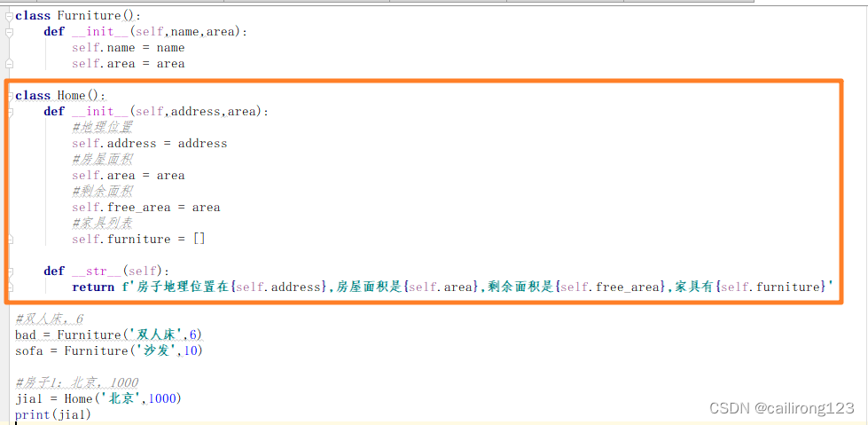This screenshot has height=425, width=868.
Task: Click '{self.free_area}' in the f-string
Action: (611, 287)
